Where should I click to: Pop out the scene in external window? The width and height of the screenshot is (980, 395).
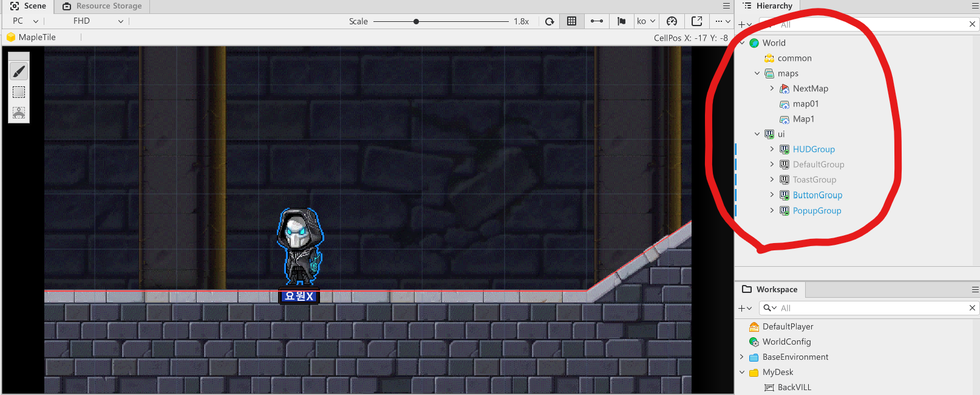[697, 21]
